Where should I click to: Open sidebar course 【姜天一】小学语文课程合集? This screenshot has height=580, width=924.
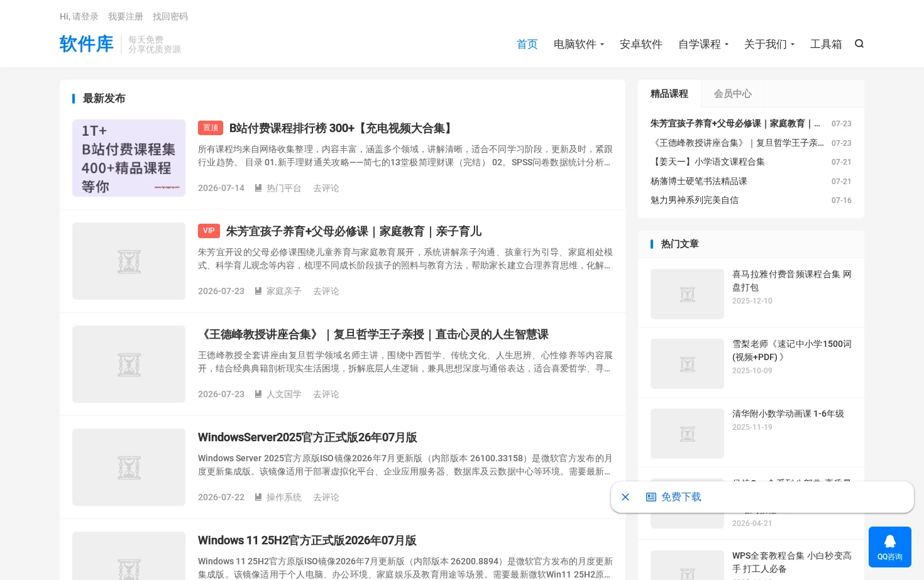(x=708, y=161)
